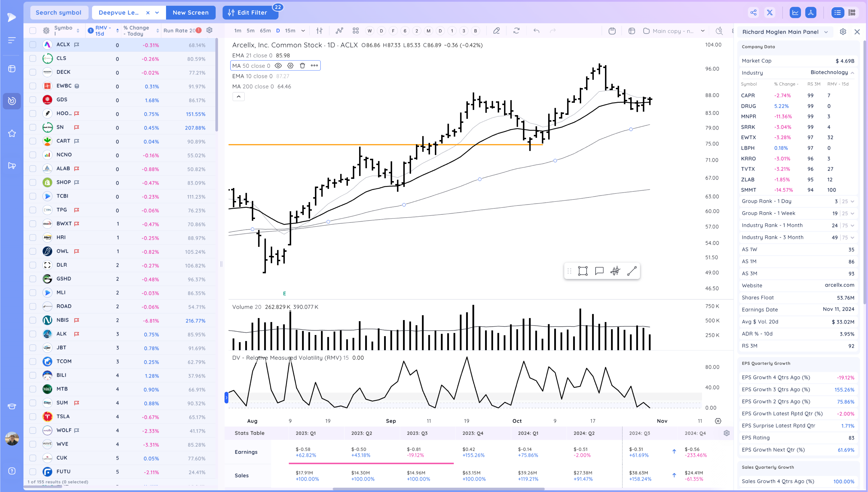The width and height of the screenshot is (868, 492).
Task: Toggle MA 50 visibility with the eye icon
Action: (278, 66)
